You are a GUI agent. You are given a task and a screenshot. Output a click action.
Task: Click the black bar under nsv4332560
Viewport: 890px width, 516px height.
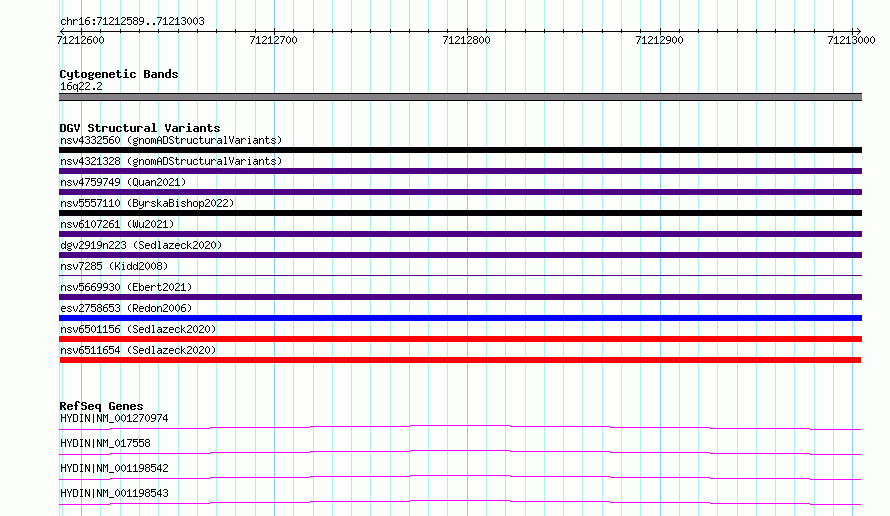460,150
